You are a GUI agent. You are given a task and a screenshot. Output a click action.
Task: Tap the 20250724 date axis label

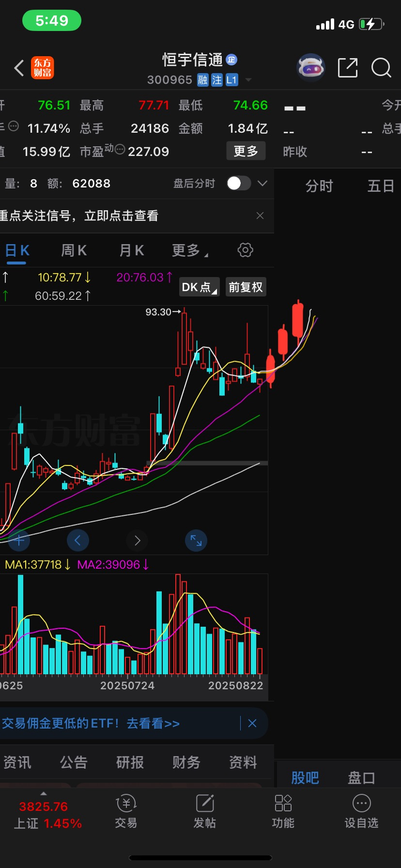tap(127, 685)
